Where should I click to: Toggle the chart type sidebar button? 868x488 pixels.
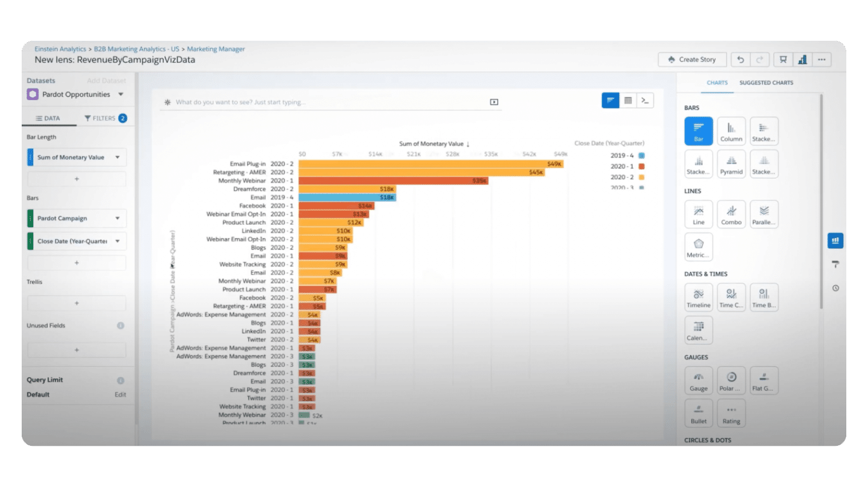tap(835, 240)
